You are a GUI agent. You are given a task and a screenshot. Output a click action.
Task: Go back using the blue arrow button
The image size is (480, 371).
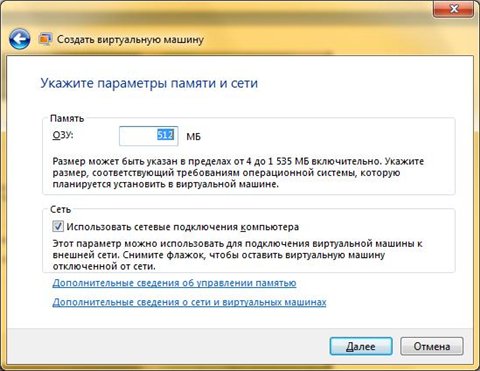[x=20, y=39]
